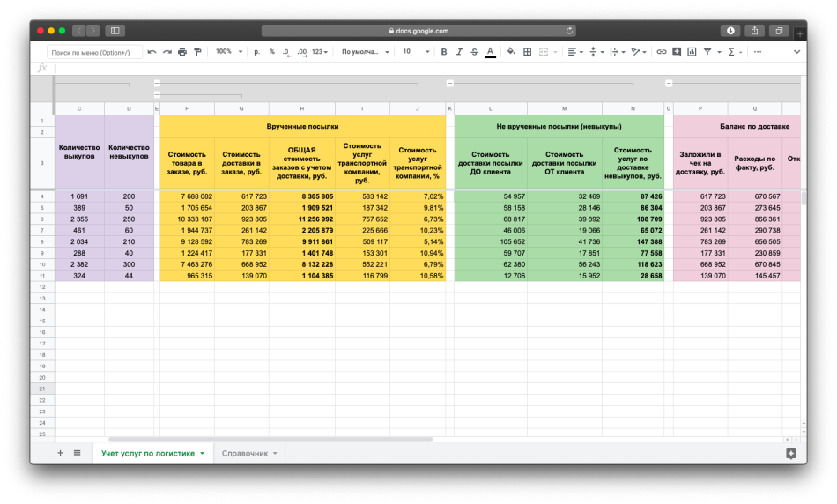837x504 pixels.
Task: Toggle strikethrough formatting
Action: (x=475, y=52)
